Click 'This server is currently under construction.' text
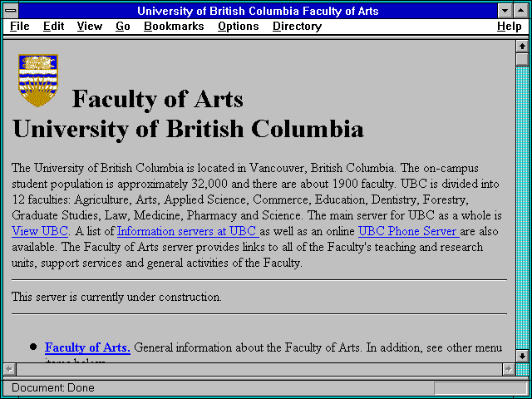 [116, 297]
